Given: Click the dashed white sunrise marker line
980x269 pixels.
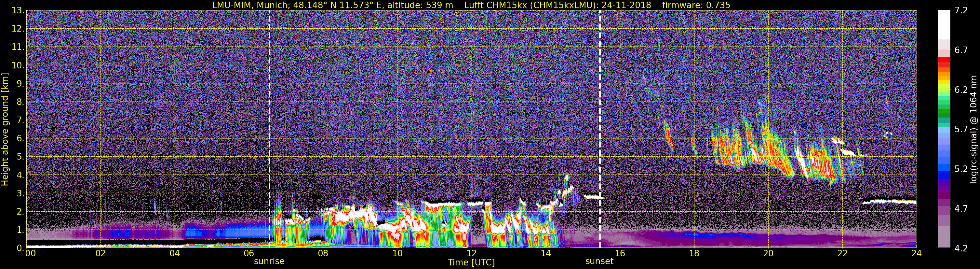Looking at the screenshot, I should [x=269, y=129].
